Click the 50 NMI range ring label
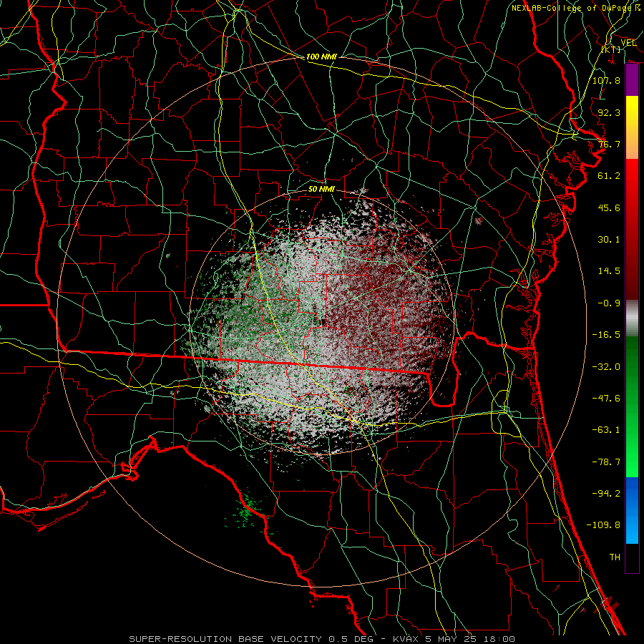 click(321, 190)
